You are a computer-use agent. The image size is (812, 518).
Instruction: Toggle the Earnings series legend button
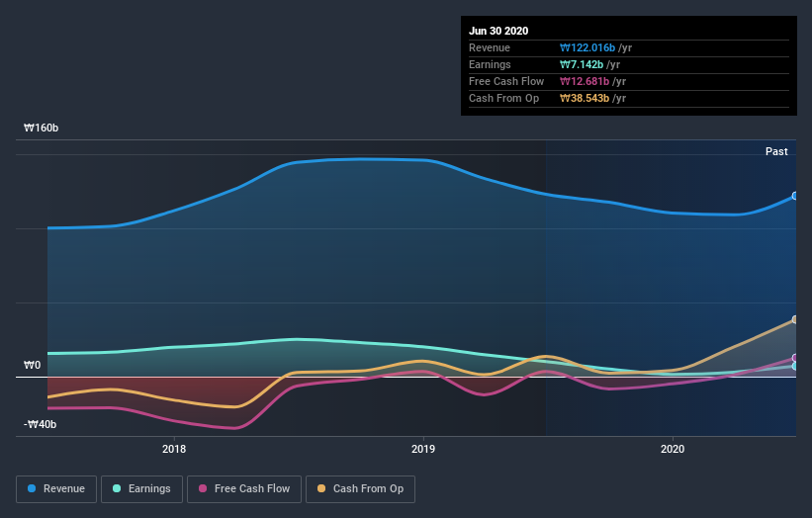click(x=141, y=489)
